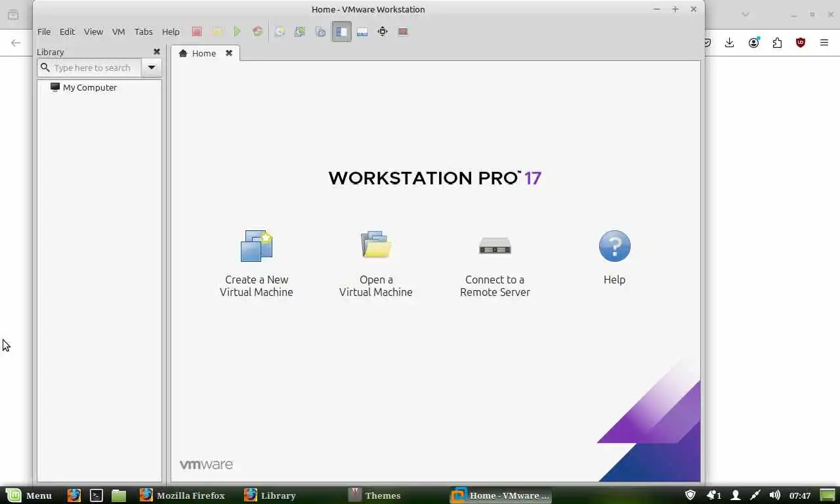840x504 pixels.
Task: Click the blue Help question mark icon
Action: [614, 246]
